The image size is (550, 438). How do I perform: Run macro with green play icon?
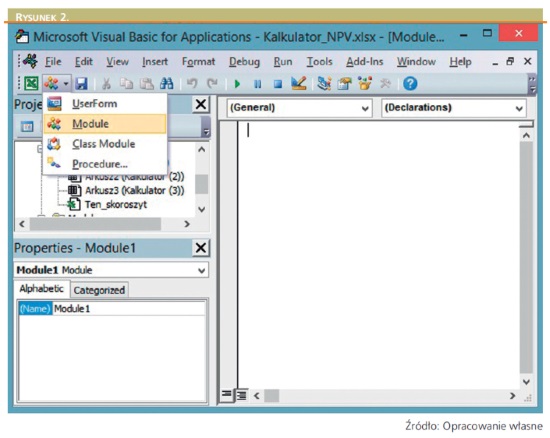pyautogui.click(x=237, y=84)
